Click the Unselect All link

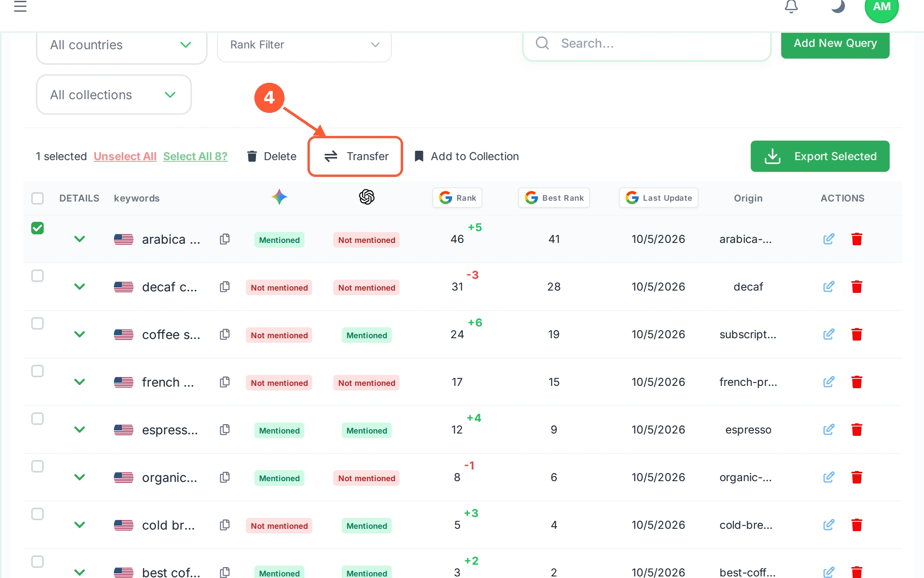tap(125, 156)
